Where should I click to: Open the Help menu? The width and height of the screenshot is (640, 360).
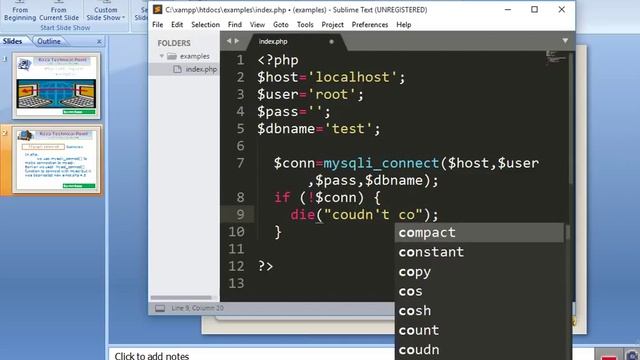tap(404, 24)
